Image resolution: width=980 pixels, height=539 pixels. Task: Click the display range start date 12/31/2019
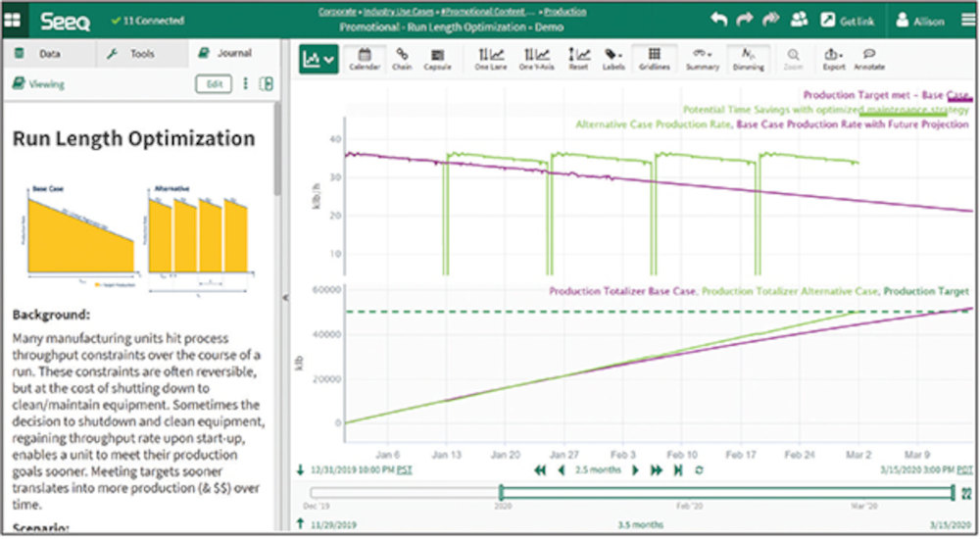click(353, 470)
